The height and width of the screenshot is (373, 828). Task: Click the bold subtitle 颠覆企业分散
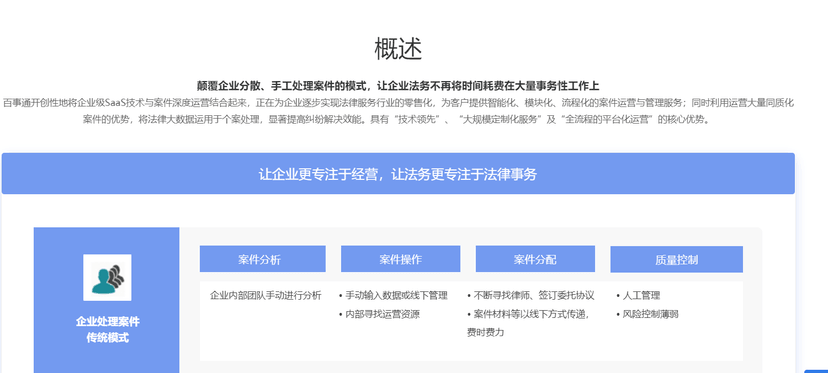coord(398,86)
